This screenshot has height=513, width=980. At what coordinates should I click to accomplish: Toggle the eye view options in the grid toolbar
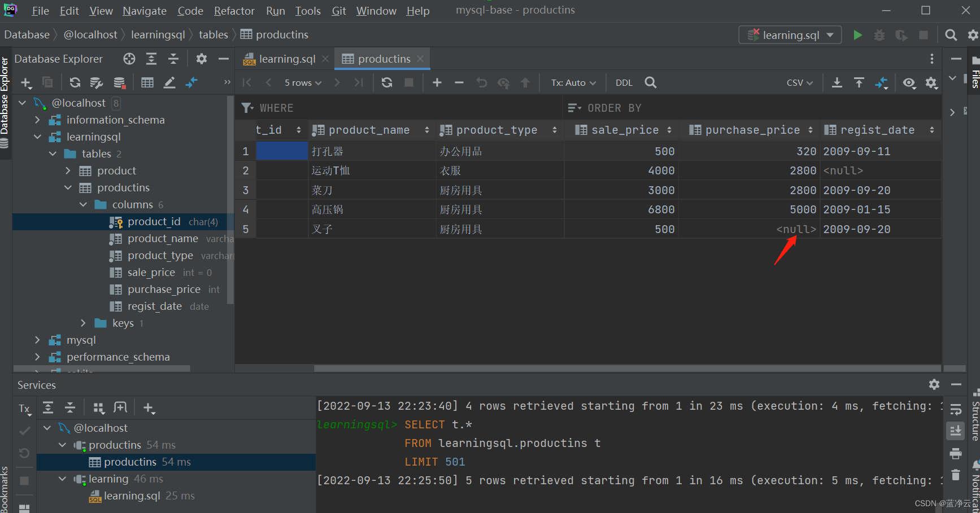(909, 82)
